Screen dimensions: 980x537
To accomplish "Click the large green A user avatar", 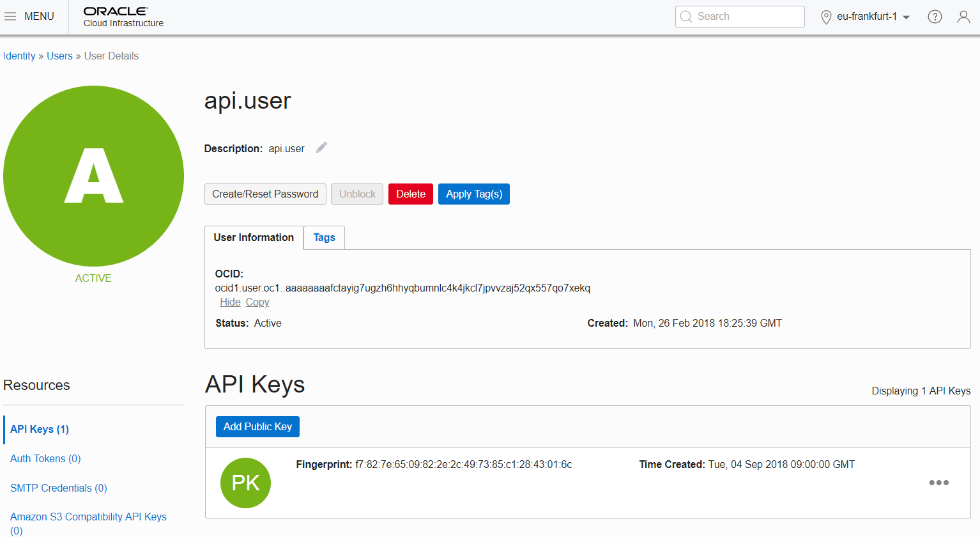I will pyautogui.click(x=93, y=175).
